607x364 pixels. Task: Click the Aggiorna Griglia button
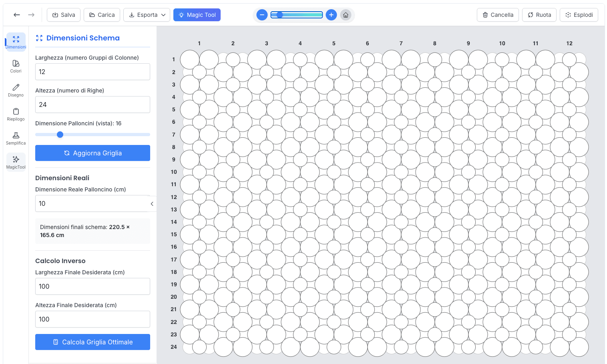pos(92,153)
